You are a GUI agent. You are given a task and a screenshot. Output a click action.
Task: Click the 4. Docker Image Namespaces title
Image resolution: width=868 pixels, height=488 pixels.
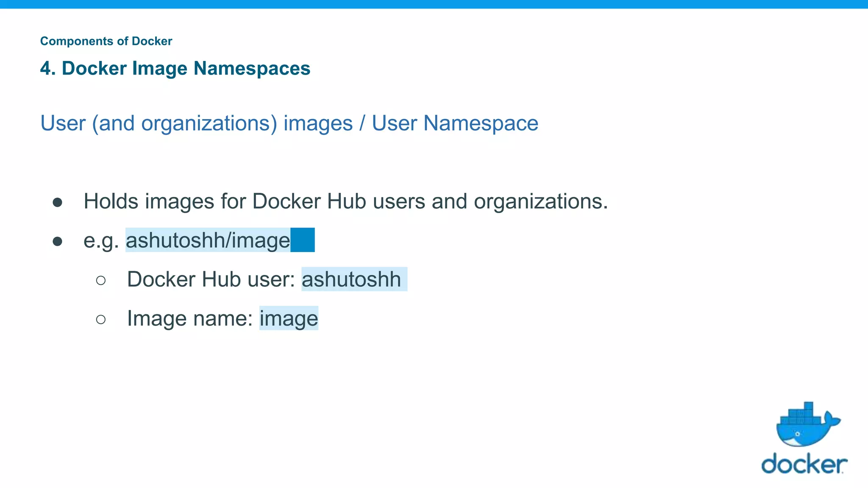coord(175,68)
